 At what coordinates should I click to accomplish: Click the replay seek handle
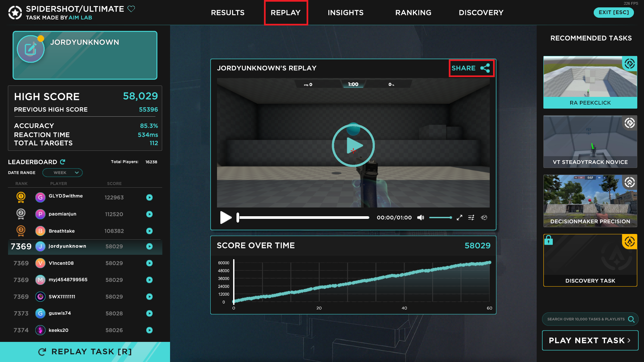coord(238,218)
